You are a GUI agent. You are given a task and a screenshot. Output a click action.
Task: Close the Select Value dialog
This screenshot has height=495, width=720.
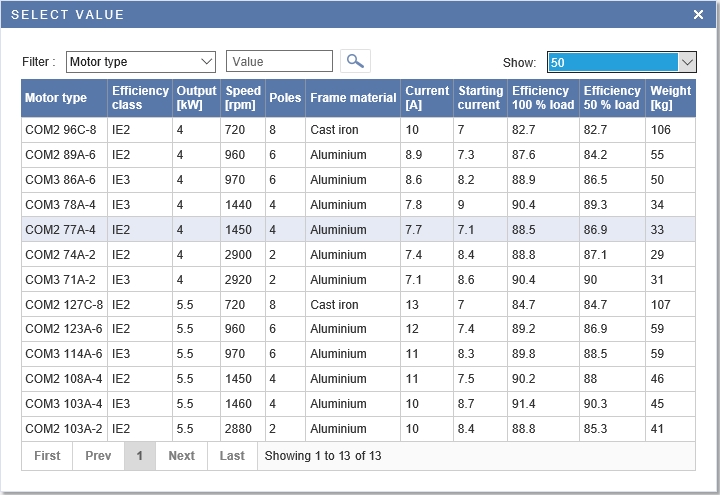coord(698,14)
